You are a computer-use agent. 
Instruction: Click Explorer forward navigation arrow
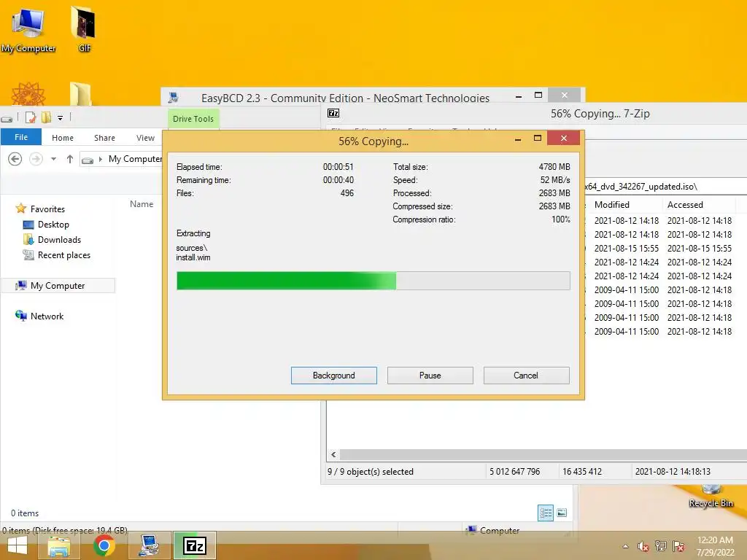(x=36, y=159)
